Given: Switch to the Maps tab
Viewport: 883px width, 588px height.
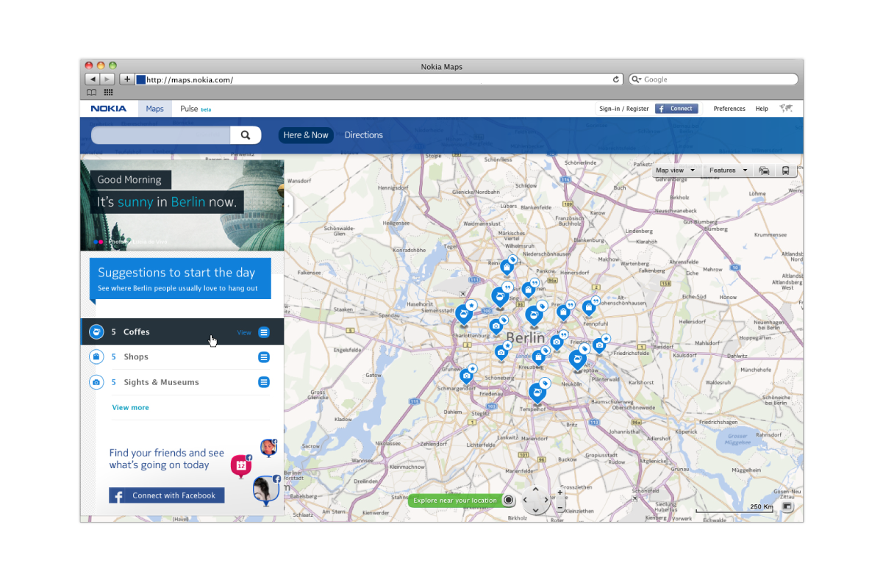Looking at the screenshot, I should click(x=154, y=109).
